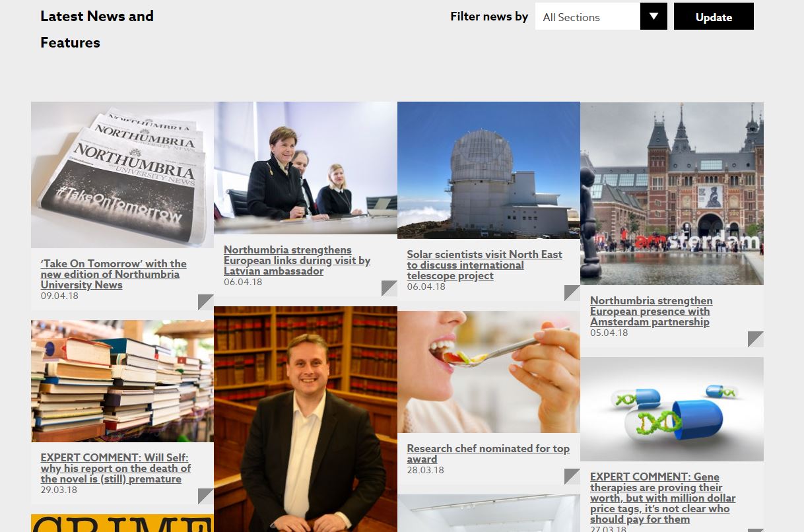Open Gene therapies expert comment article link
The image size is (804, 532).
663,498
